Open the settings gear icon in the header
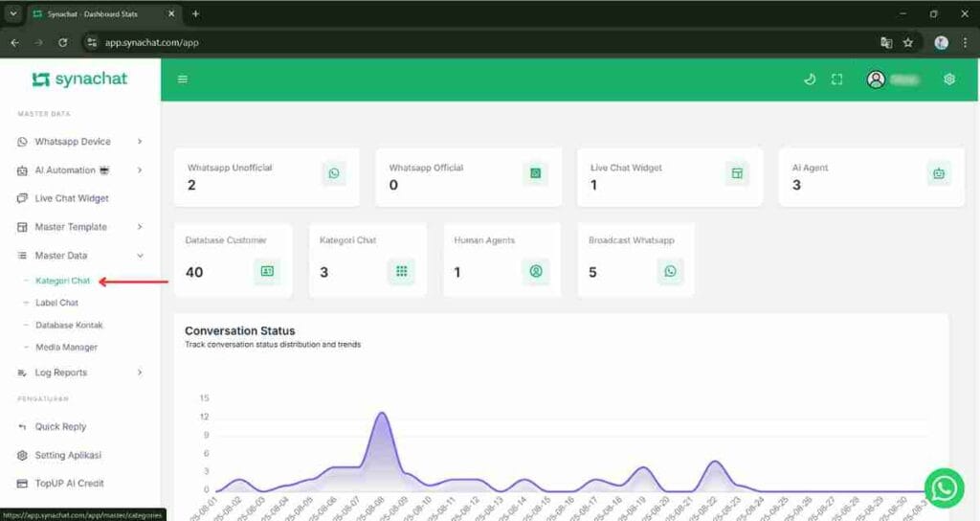Image resolution: width=980 pixels, height=521 pixels. pos(949,79)
